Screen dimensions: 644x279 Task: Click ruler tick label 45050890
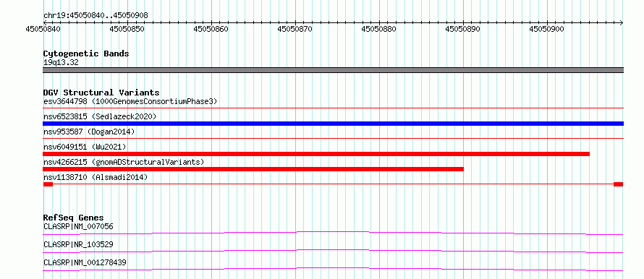pyautogui.click(x=463, y=29)
